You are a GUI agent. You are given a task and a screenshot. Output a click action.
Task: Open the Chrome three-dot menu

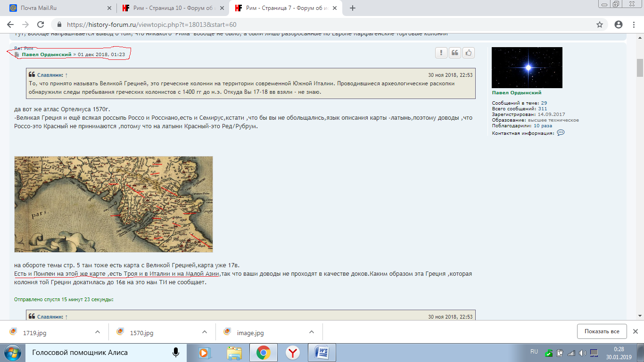pos(634,25)
